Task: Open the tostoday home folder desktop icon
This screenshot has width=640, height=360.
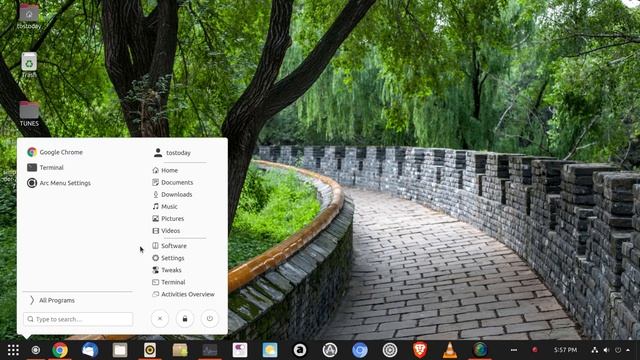Action: (x=29, y=16)
